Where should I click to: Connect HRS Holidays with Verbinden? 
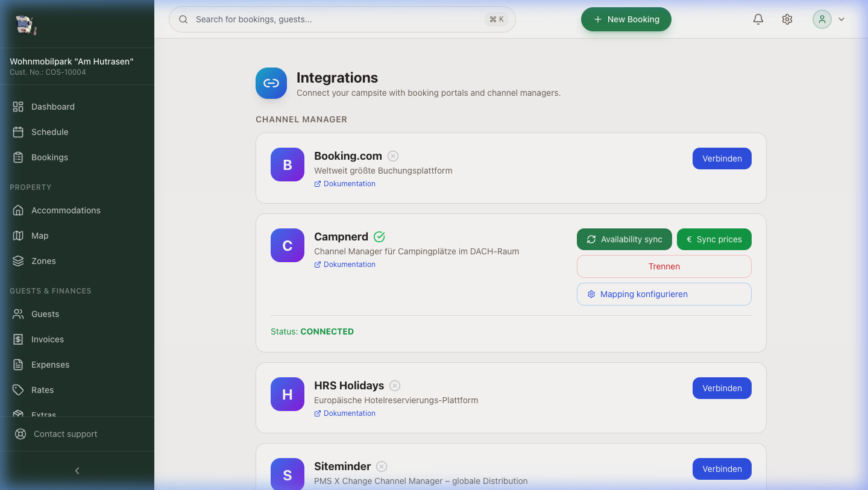[x=722, y=388]
